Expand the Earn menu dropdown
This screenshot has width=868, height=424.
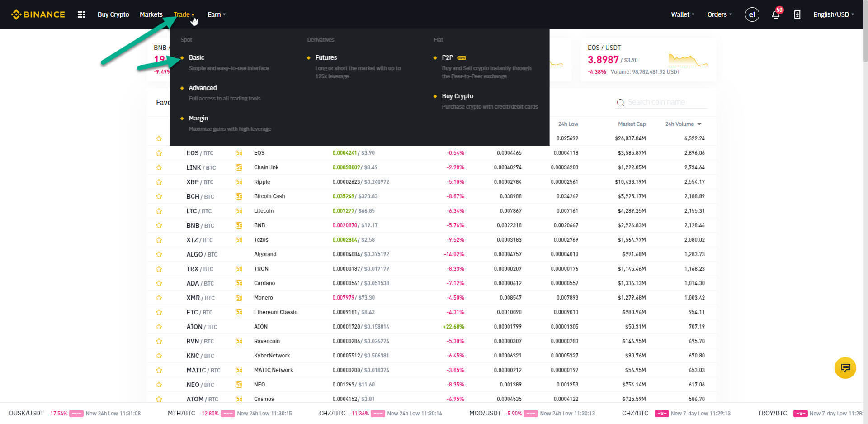tap(217, 14)
